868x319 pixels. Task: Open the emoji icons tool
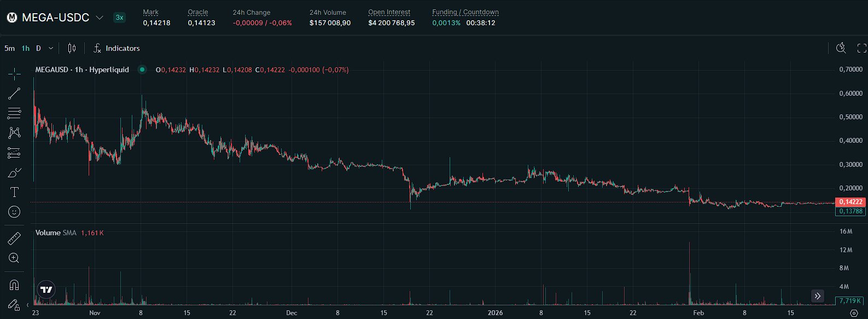point(14,212)
